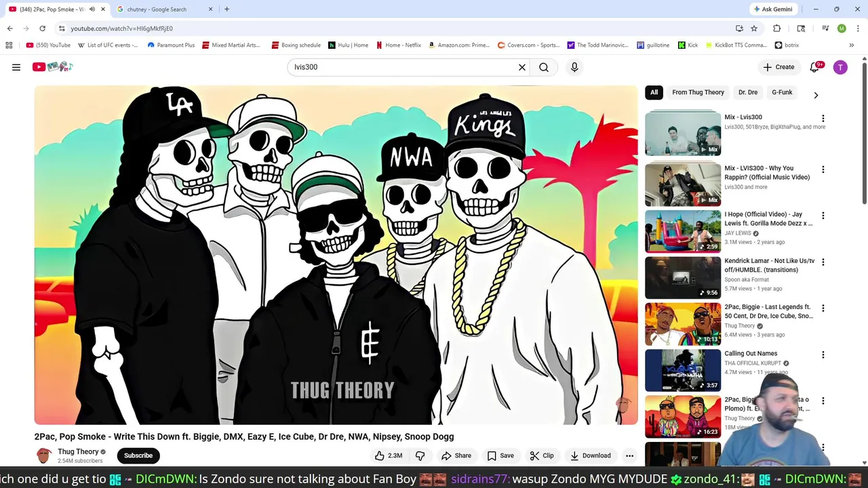Open the guillotine bookmark
Image resolution: width=868 pixels, height=488 pixels.
[653, 45]
